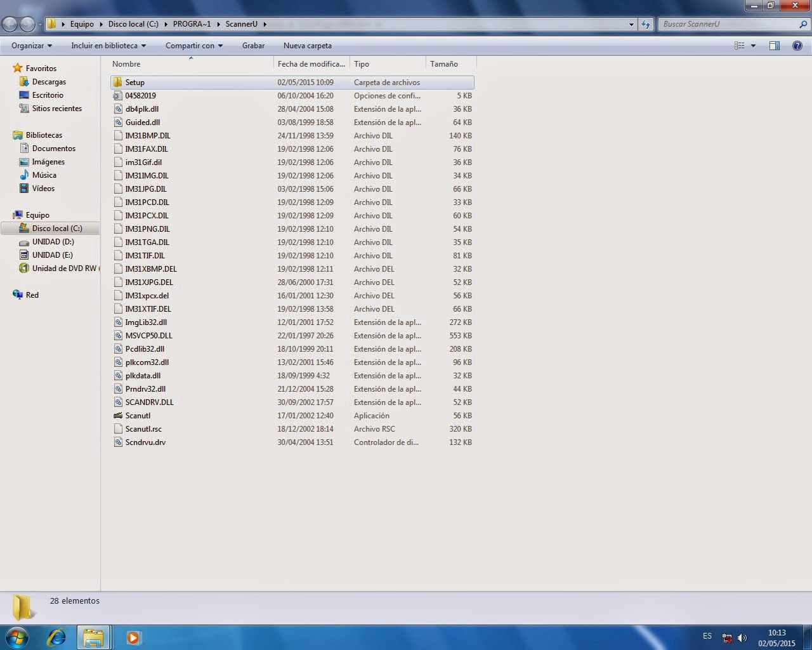This screenshot has width=812, height=650.
Task: Open the help question mark icon
Action: click(x=797, y=46)
